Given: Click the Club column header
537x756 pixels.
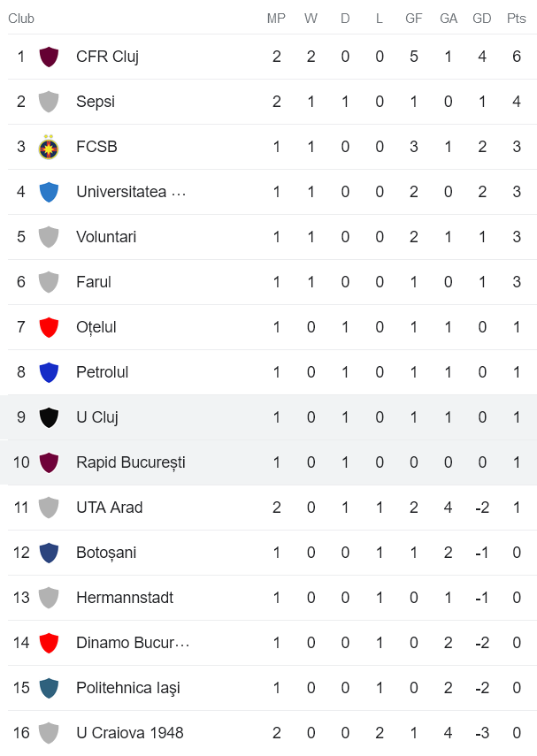Looking at the screenshot, I should point(20,18).
